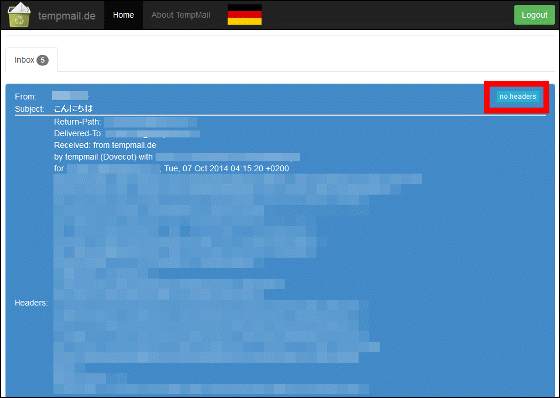The height and width of the screenshot is (398, 560).
Task: Click the Return-Path header line
Action: click(x=125, y=122)
